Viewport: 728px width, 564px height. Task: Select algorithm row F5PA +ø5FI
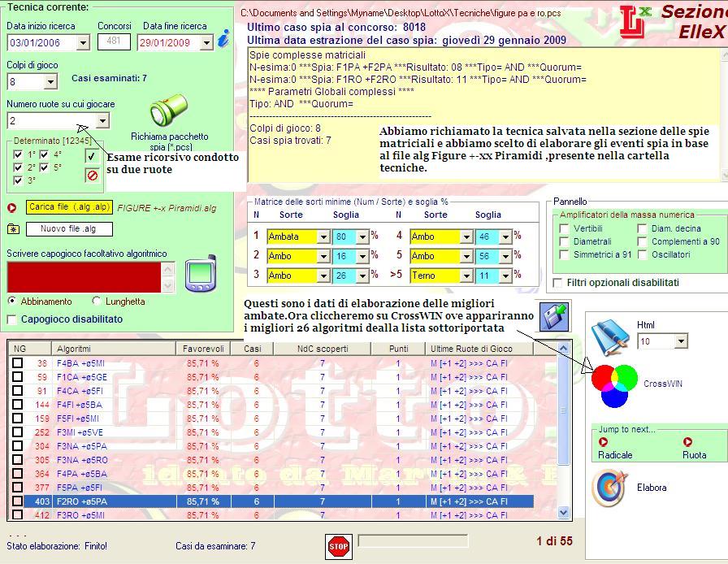pyautogui.click(x=271, y=488)
